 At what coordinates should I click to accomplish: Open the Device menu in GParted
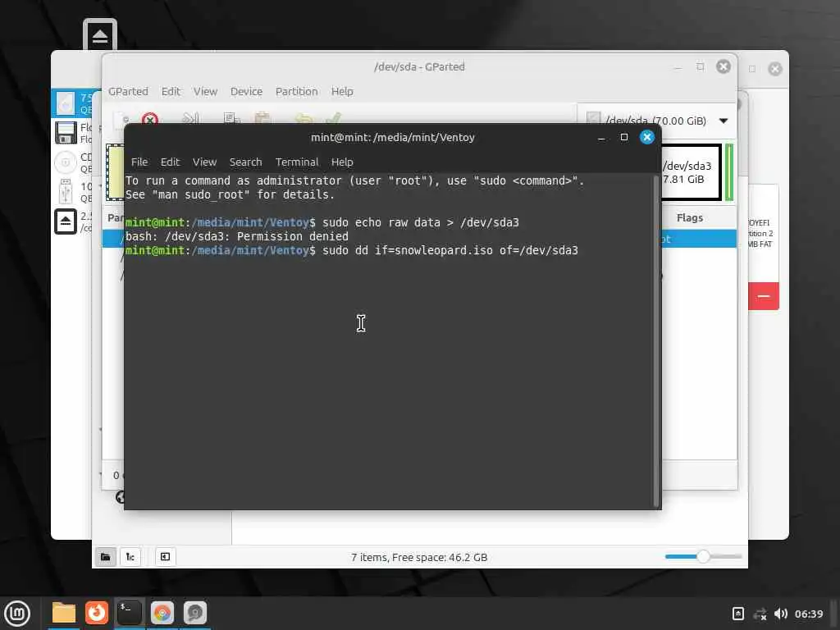point(246,91)
